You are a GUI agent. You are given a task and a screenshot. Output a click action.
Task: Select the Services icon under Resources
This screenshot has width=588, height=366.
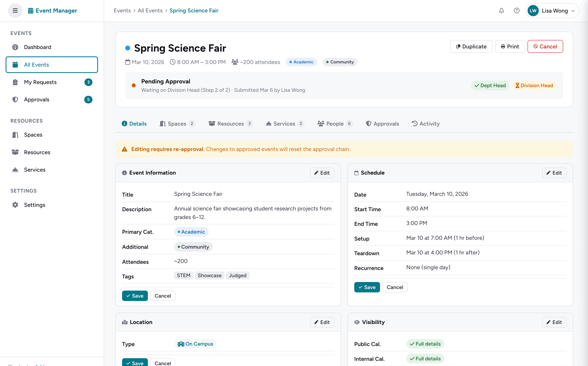pyautogui.click(x=15, y=170)
